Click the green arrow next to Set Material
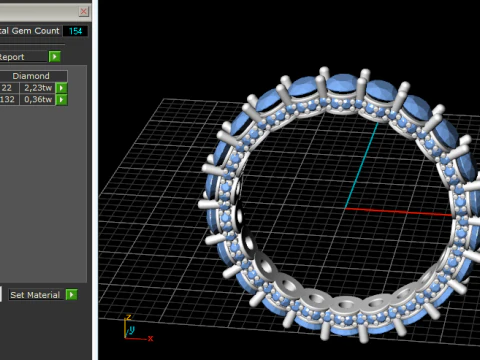480x360 pixels. click(71, 295)
